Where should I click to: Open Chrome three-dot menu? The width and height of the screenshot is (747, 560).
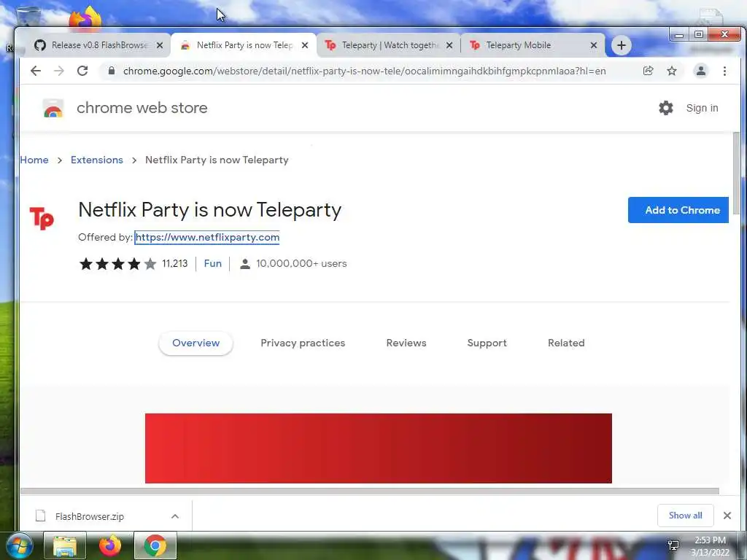pos(724,71)
